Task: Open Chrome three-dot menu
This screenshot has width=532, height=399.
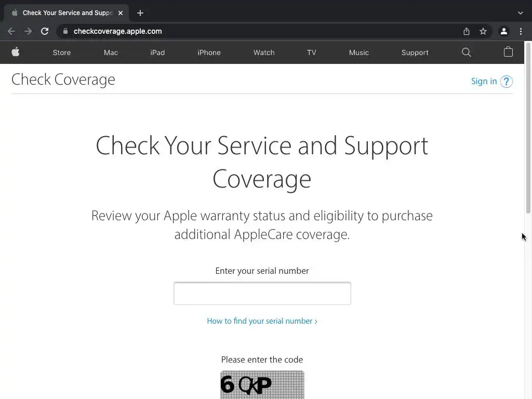Action: [521, 31]
